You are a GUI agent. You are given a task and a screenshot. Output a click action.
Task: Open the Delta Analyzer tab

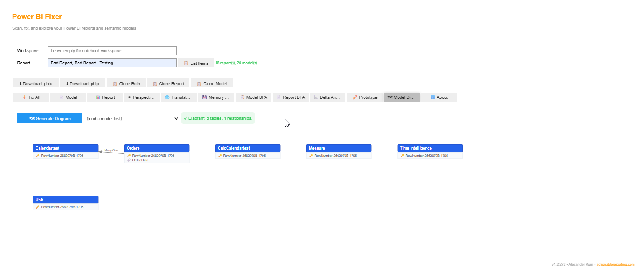[x=328, y=97]
